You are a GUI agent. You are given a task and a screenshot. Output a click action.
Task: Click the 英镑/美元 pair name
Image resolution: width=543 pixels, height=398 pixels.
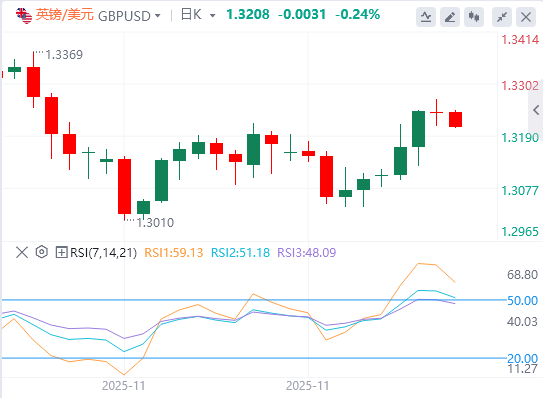pos(64,15)
